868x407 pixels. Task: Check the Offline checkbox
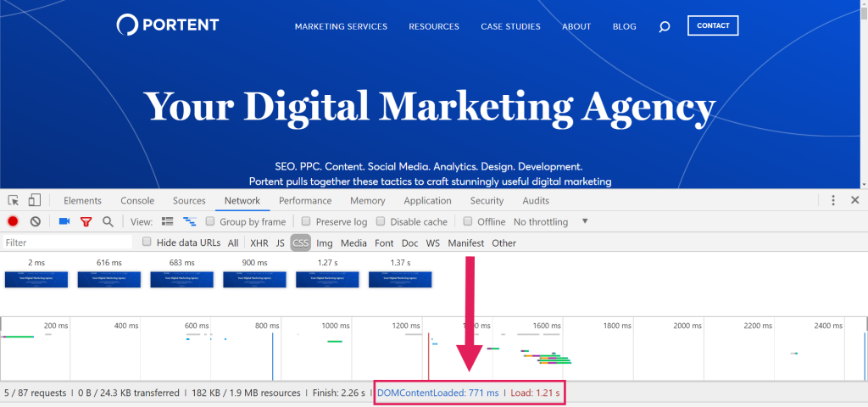coord(468,221)
